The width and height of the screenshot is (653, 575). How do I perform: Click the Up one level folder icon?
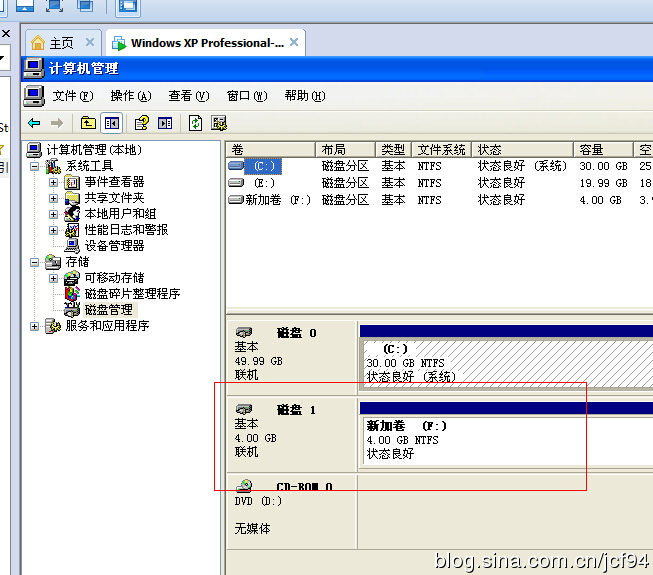pos(88,123)
